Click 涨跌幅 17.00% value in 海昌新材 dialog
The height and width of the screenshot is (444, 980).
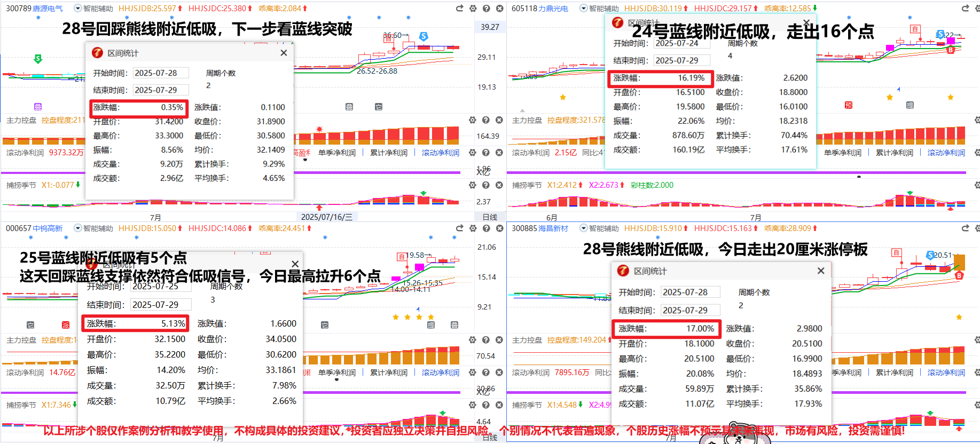tap(700, 329)
